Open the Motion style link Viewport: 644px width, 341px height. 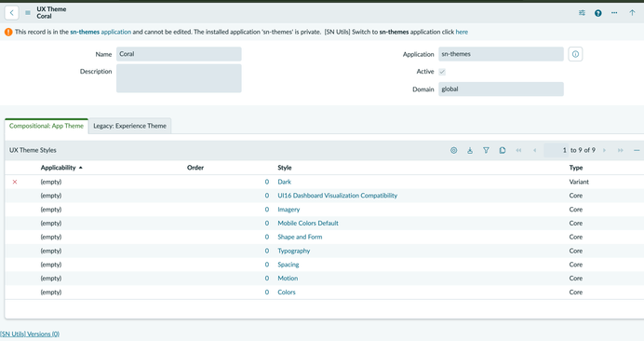pyautogui.click(x=288, y=279)
